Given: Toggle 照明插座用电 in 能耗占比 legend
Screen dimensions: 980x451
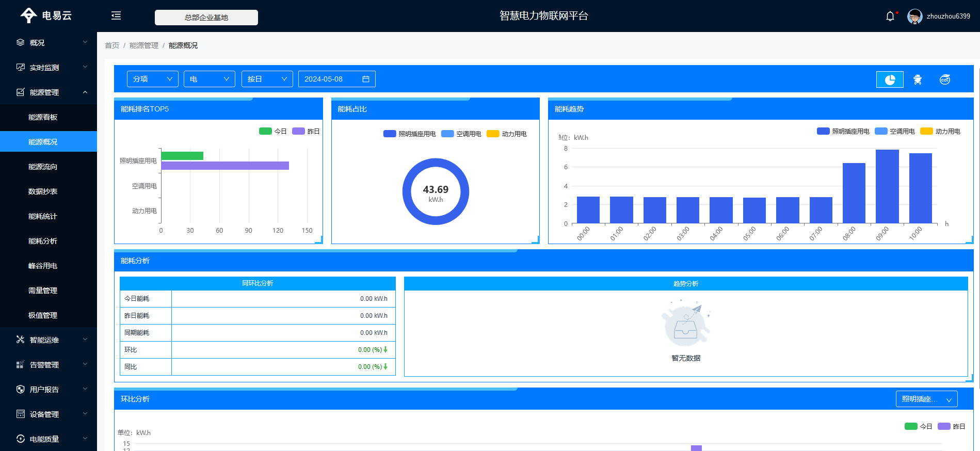Looking at the screenshot, I should 409,134.
